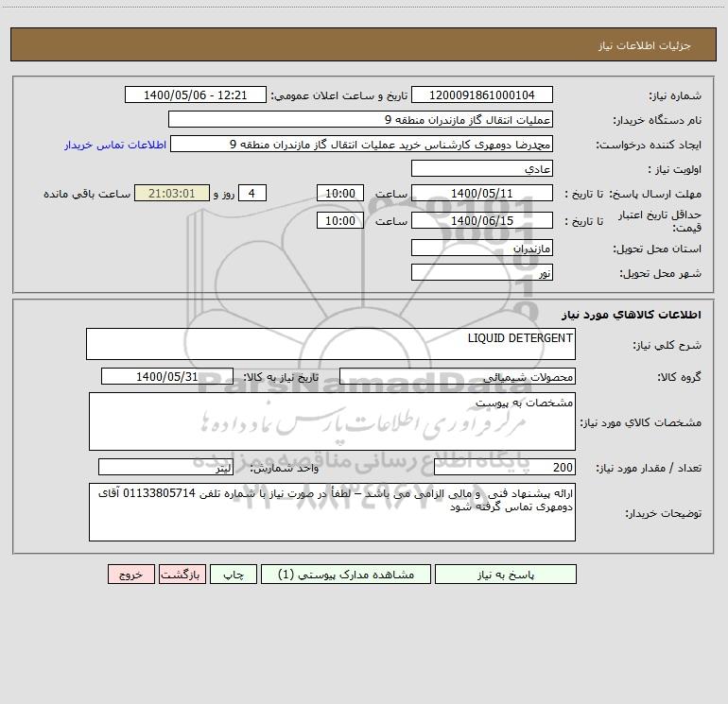
Task: Click delivery province field مازندران
Action: 482,248
